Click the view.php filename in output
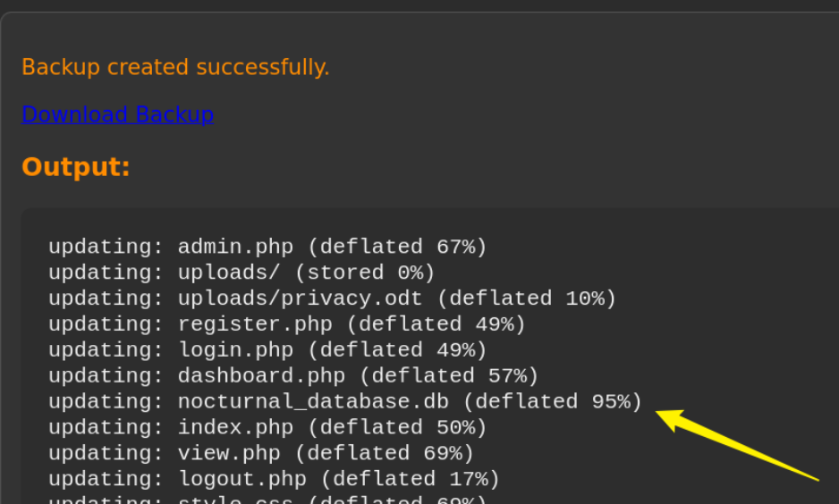 tap(229, 453)
